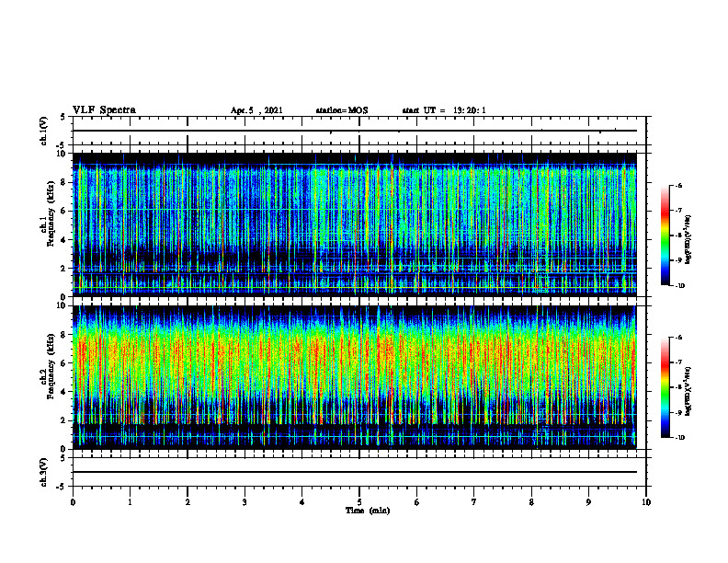Click the "-8" tick on ch.2 colorbar
Viewport: 728px width, 563px height.
(x=679, y=387)
